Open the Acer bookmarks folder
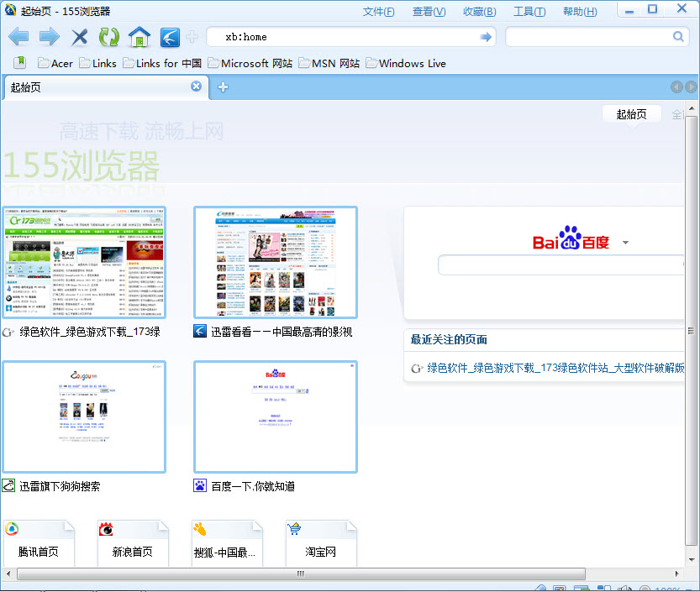Image resolution: width=700 pixels, height=592 pixels. 55,63
